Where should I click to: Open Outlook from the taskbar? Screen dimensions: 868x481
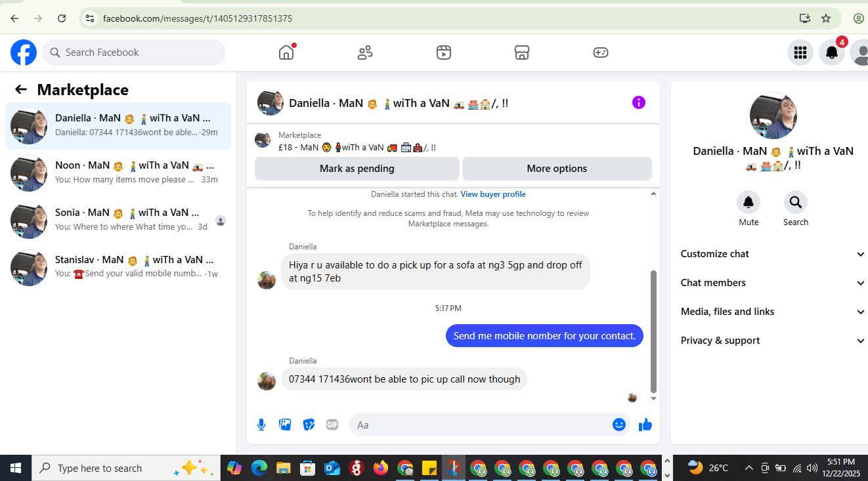tap(332, 468)
